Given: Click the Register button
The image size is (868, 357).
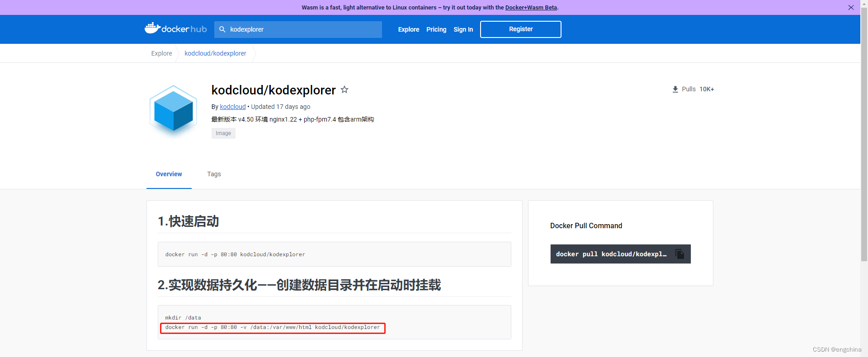Looking at the screenshot, I should pyautogui.click(x=521, y=29).
